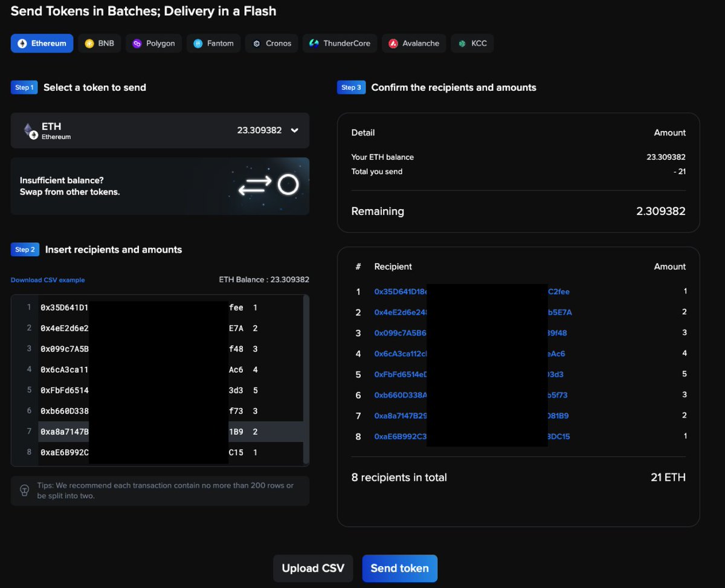
Task: Click the lightbulb tips icon
Action: tap(25, 490)
